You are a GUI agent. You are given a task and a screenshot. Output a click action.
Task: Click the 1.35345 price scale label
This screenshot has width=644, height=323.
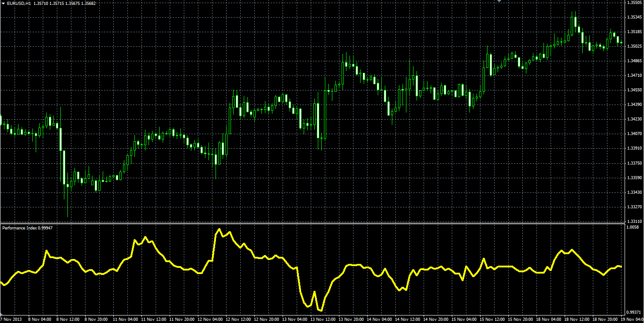point(634,17)
